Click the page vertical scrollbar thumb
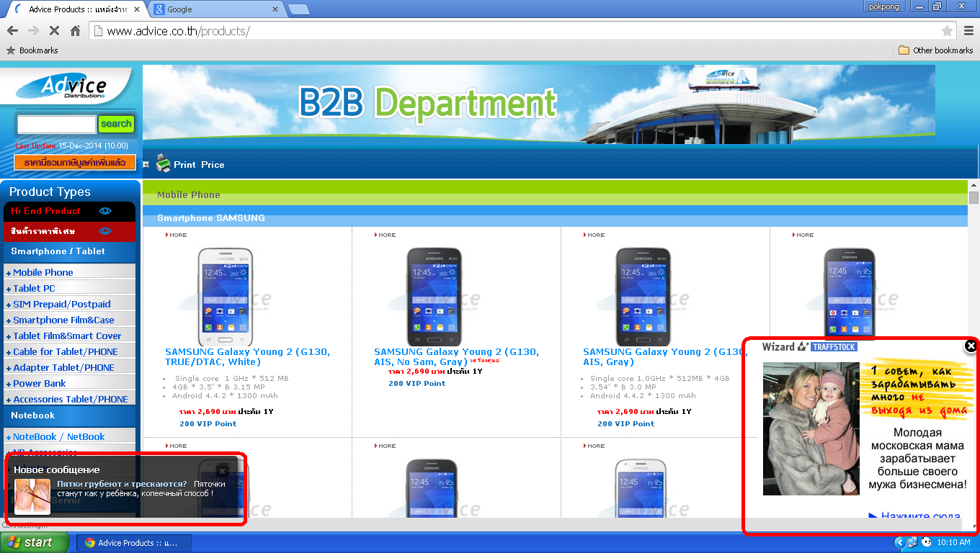 click(x=974, y=198)
